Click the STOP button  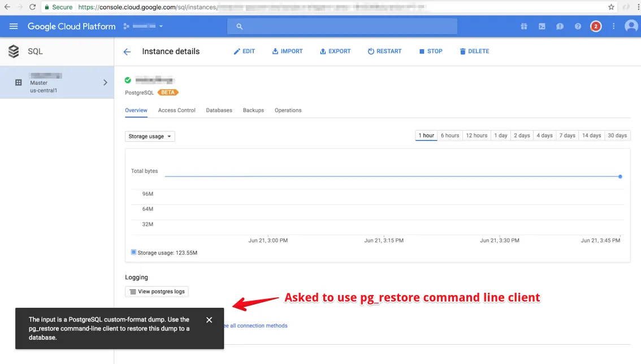pyautogui.click(x=431, y=51)
